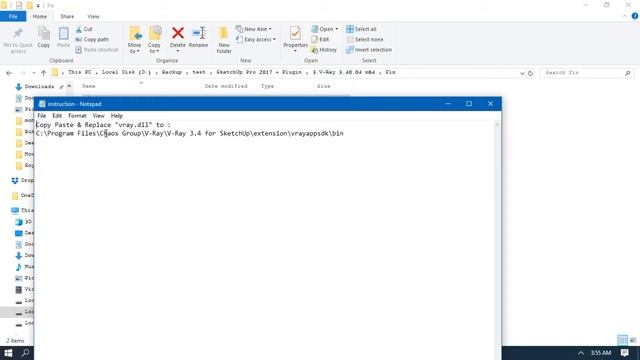Click the Windows Start button

pos(8,353)
